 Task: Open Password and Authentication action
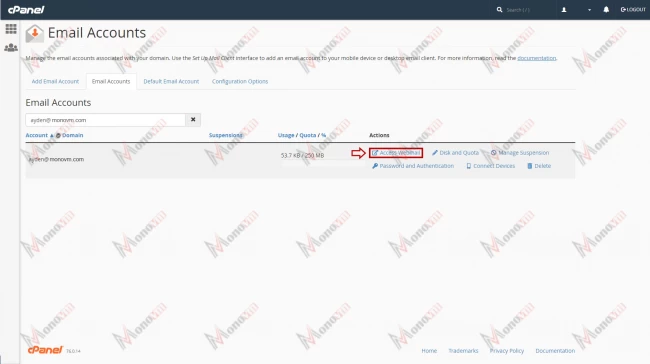click(x=413, y=166)
